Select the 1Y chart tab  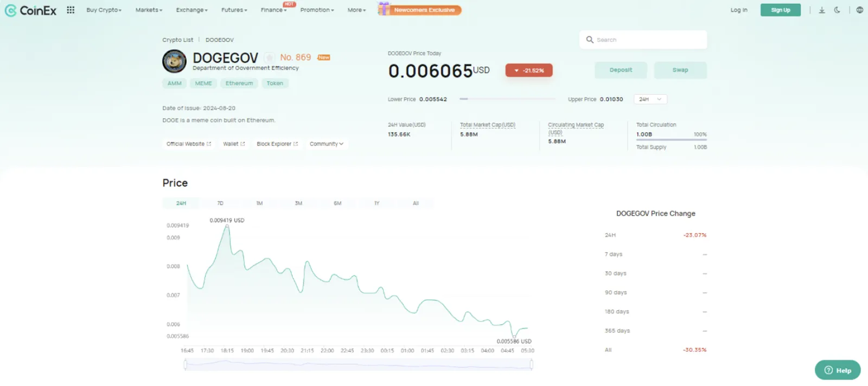coord(376,203)
